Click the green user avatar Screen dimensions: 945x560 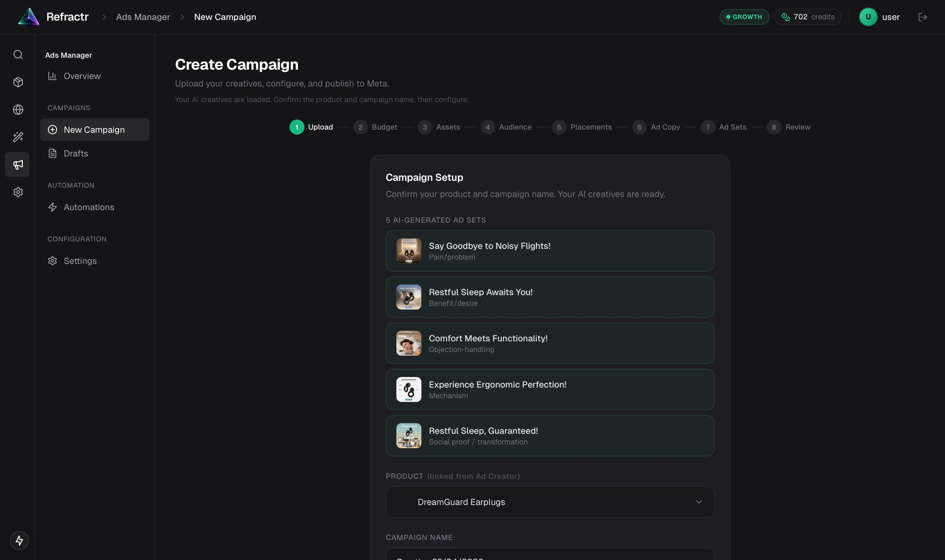[868, 17]
